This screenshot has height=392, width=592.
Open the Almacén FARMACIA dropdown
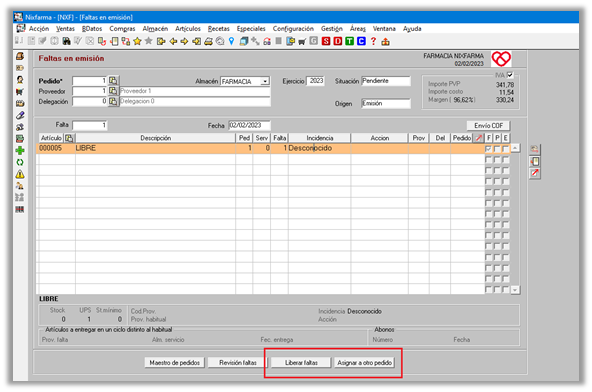pos(265,81)
